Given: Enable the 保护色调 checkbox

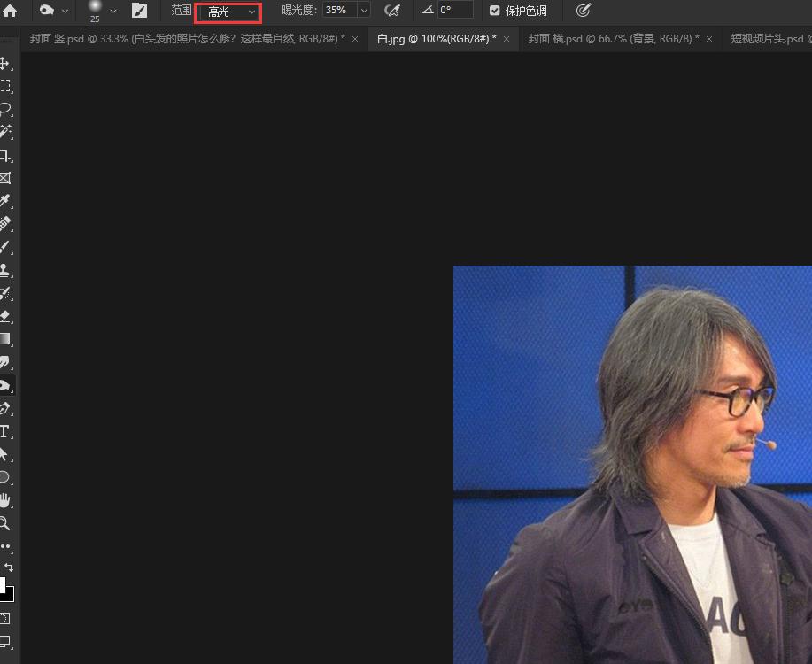Looking at the screenshot, I should (x=492, y=11).
